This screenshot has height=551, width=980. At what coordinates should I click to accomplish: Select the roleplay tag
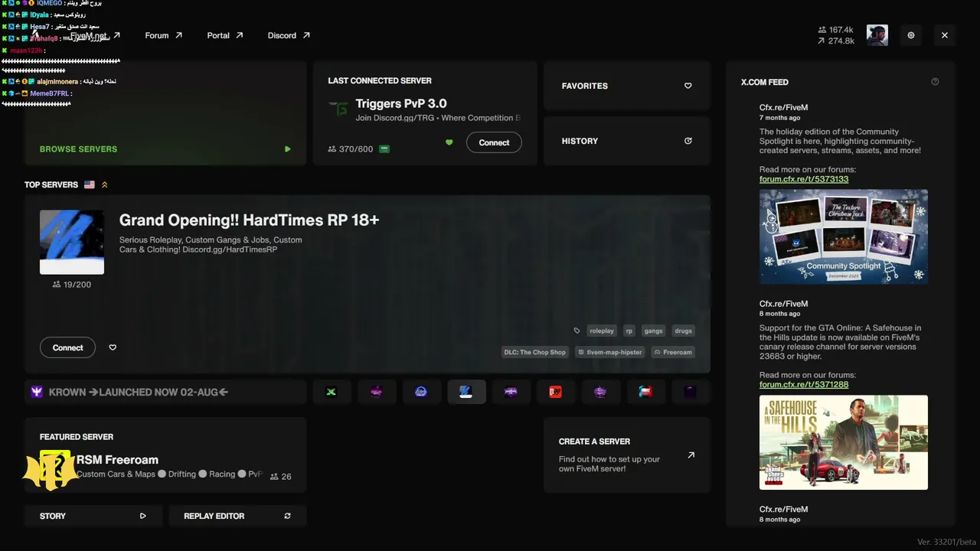(x=602, y=331)
